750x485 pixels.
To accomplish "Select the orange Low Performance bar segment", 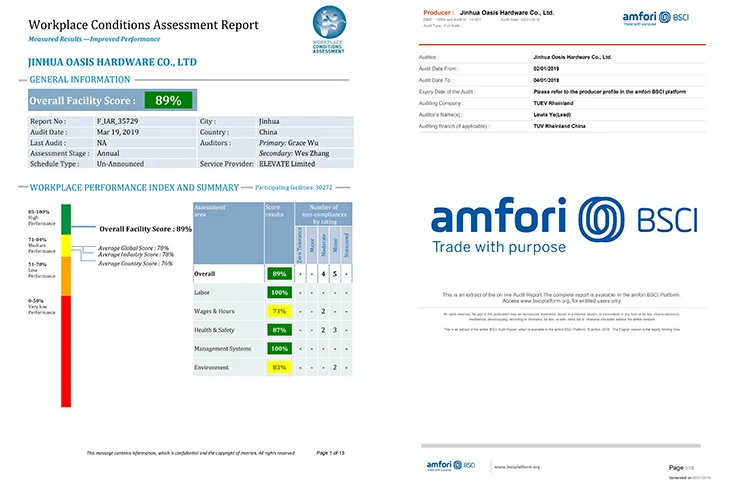I will click(x=66, y=276).
